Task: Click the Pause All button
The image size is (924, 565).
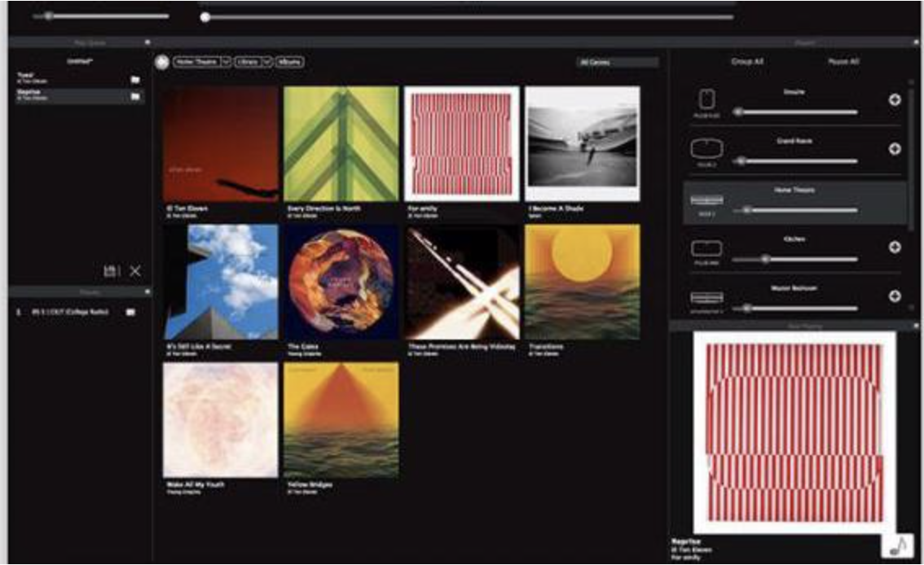Action: click(x=843, y=62)
